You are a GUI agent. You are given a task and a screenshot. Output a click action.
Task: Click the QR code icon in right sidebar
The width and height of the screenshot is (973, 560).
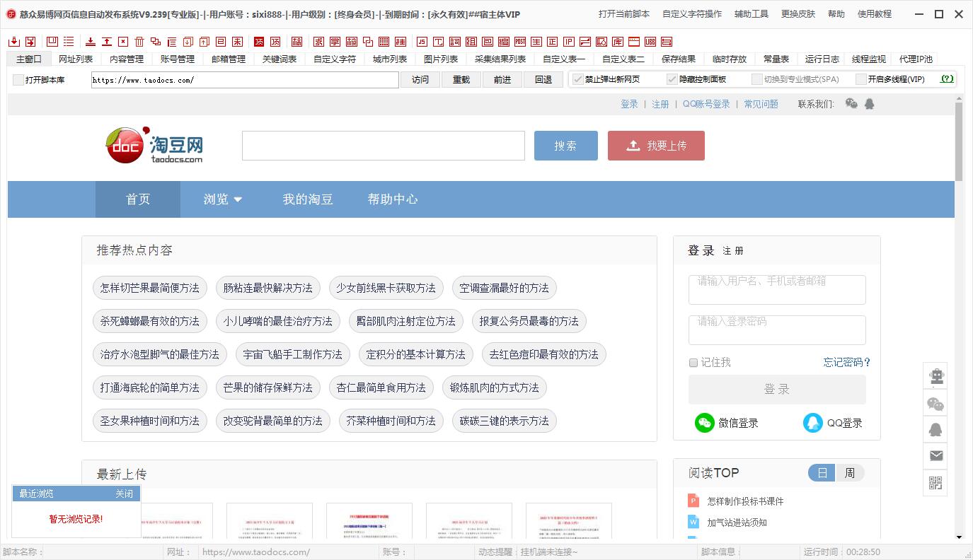coord(936,483)
